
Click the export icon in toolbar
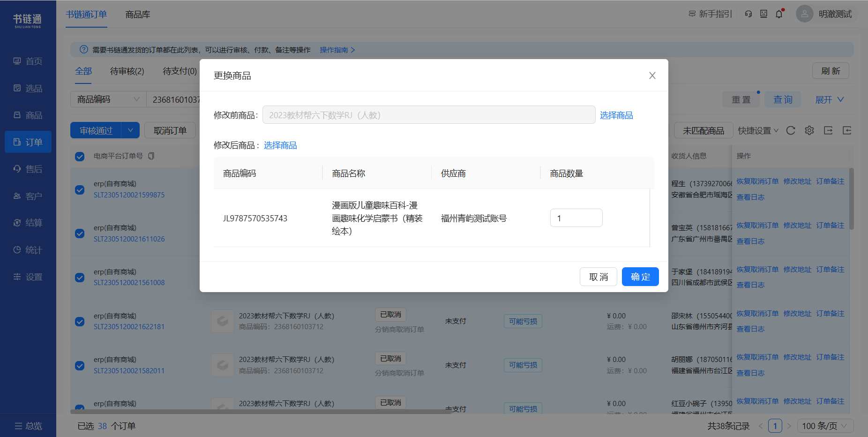point(828,130)
